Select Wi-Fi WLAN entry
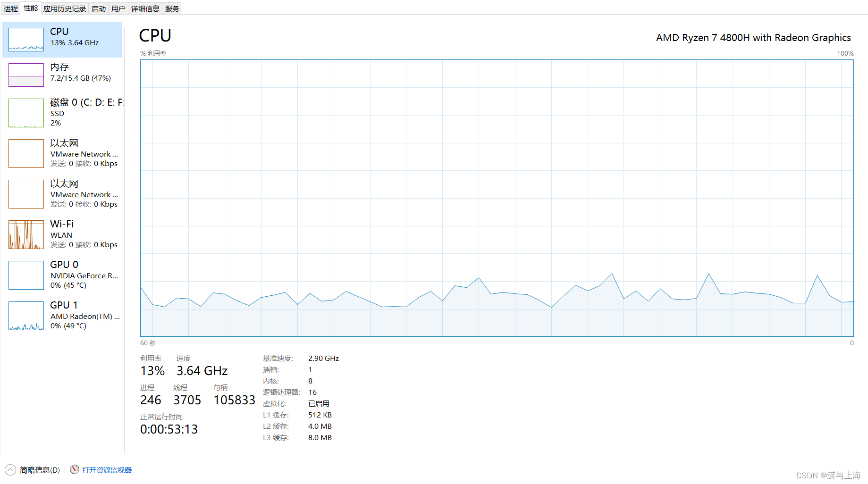Screen dimensions: 868x484 click(62, 234)
